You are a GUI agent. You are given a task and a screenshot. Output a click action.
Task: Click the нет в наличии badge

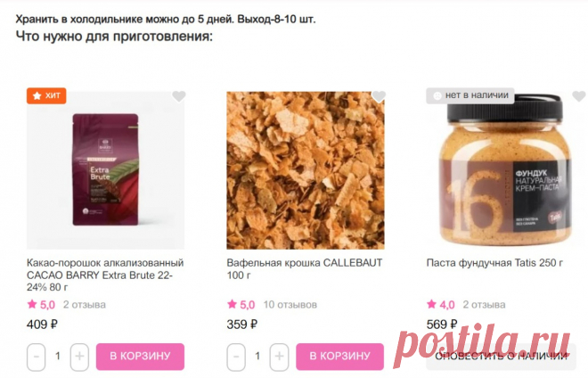tap(470, 95)
